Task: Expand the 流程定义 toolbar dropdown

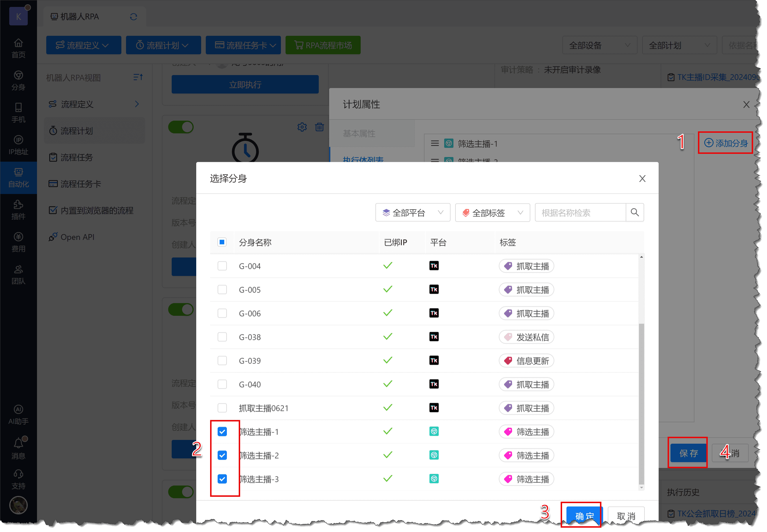Action: 84,45
